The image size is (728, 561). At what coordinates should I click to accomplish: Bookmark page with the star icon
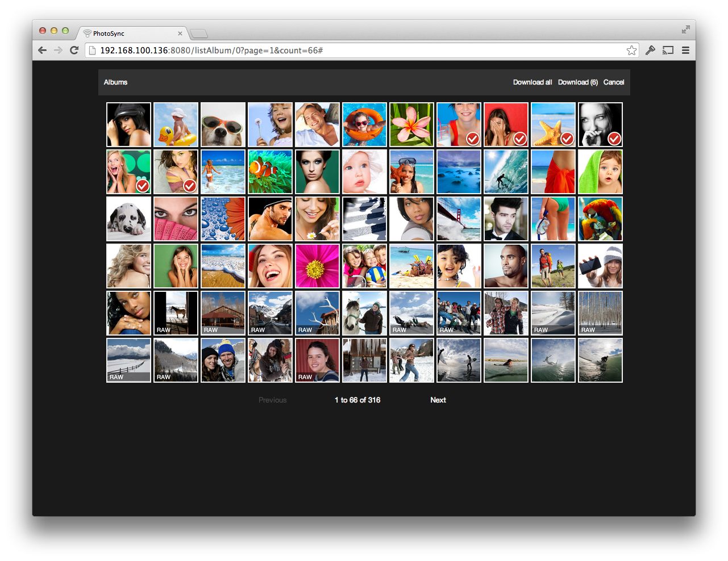[631, 51]
